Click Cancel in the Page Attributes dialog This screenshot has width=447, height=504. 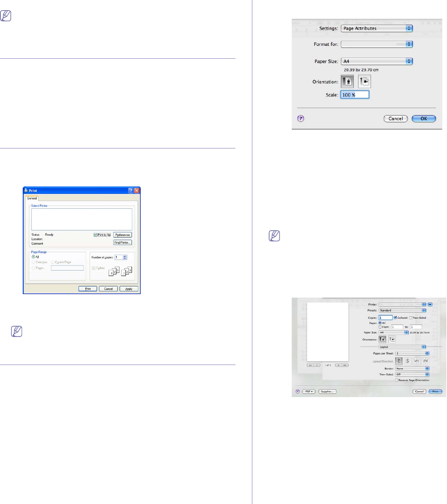click(x=396, y=119)
